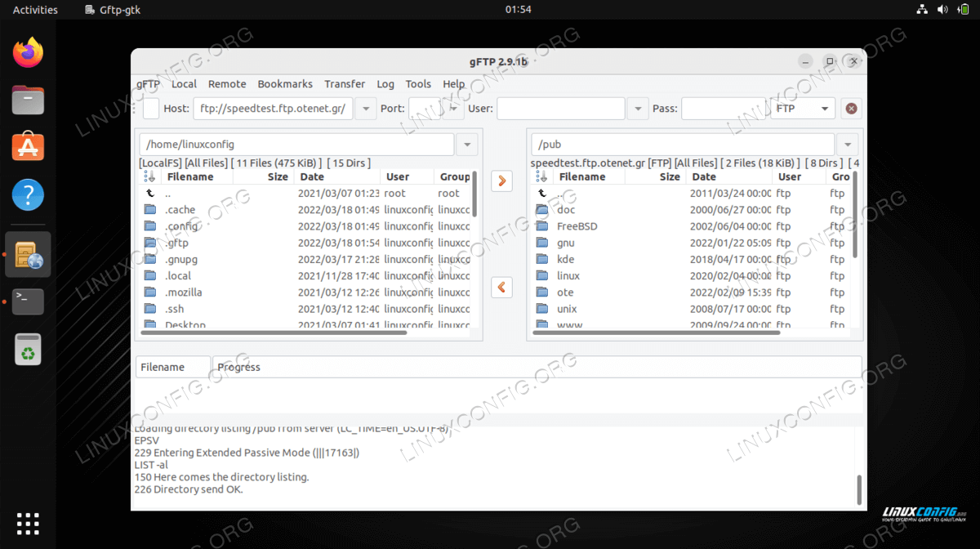Image resolution: width=980 pixels, height=549 pixels.
Task: Click the doc folder icon in remote pane
Action: 541,210
